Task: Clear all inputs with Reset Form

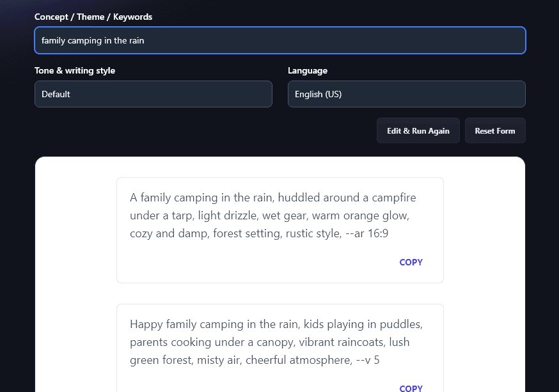Action: [495, 130]
